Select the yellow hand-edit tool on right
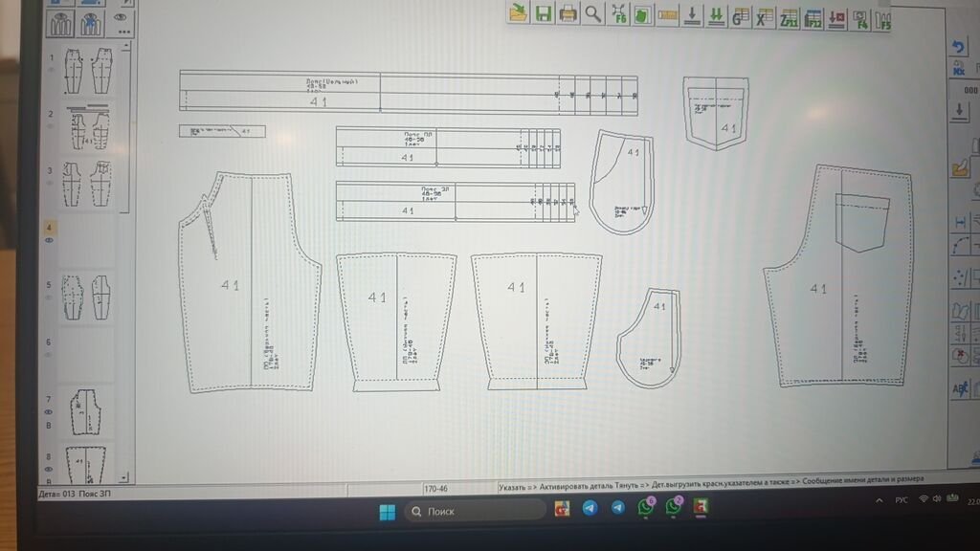 [961, 168]
